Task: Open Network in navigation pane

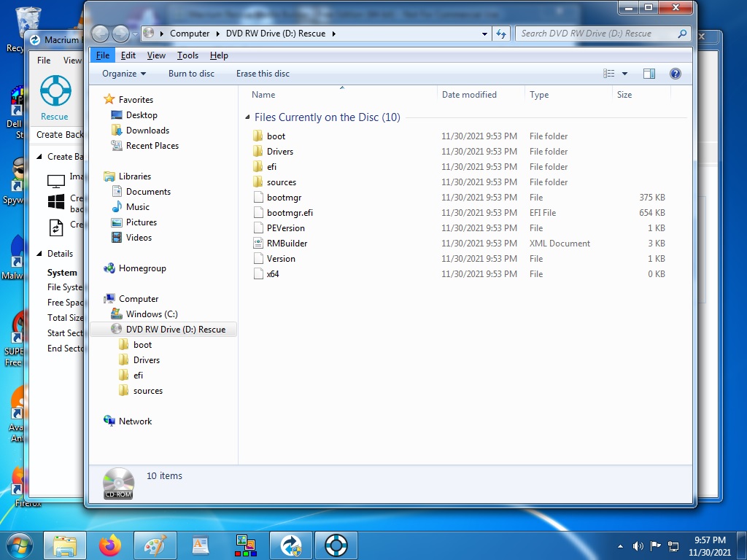Action: pos(135,421)
